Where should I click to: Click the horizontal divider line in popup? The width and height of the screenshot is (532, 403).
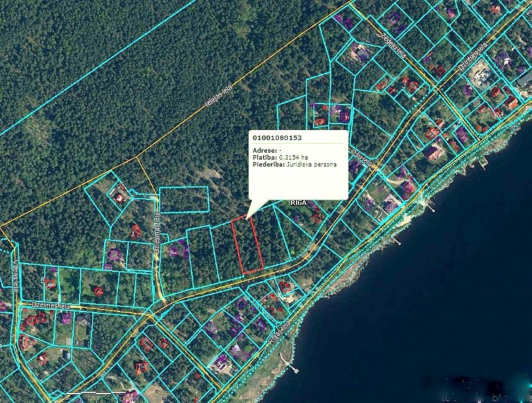point(298,144)
